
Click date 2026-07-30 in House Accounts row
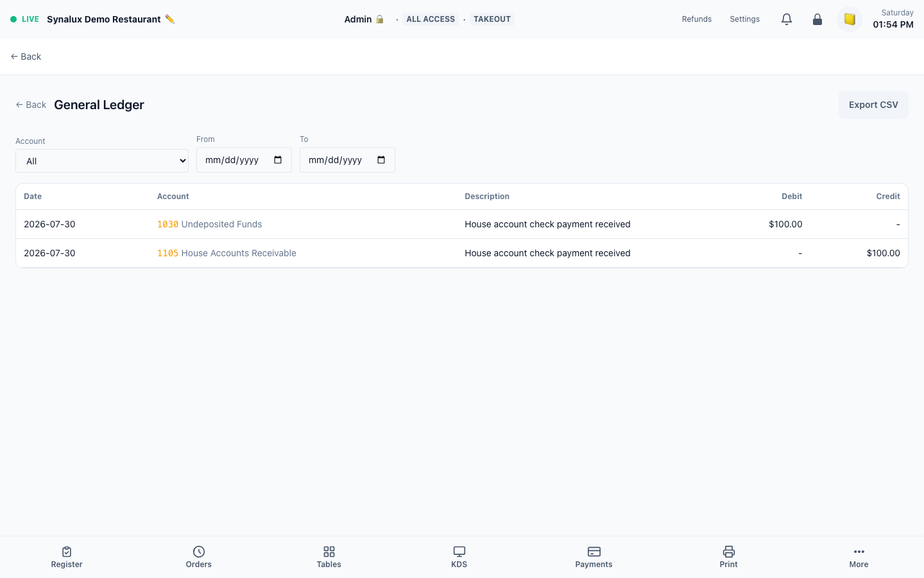coord(49,253)
